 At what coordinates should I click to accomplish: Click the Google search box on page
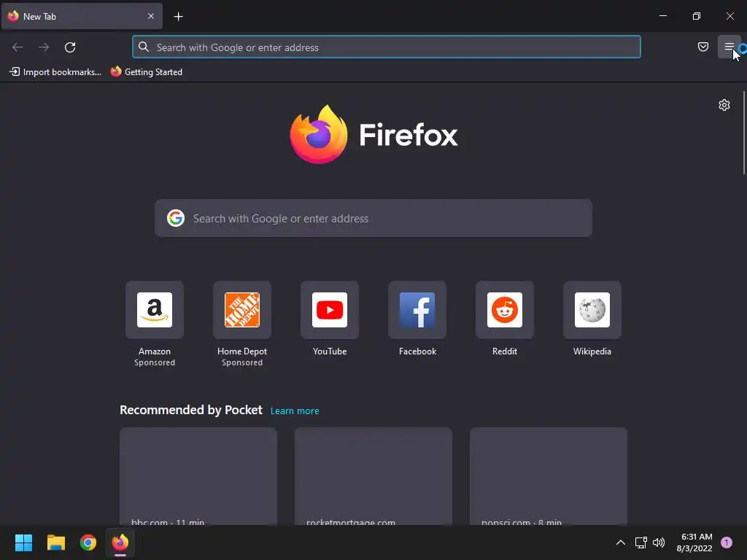[x=373, y=218]
